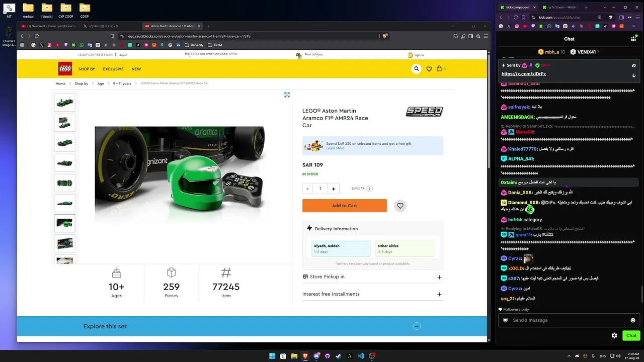Open the clock and date panel
Screen dimensions: 644x362
click(x=631, y=356)
